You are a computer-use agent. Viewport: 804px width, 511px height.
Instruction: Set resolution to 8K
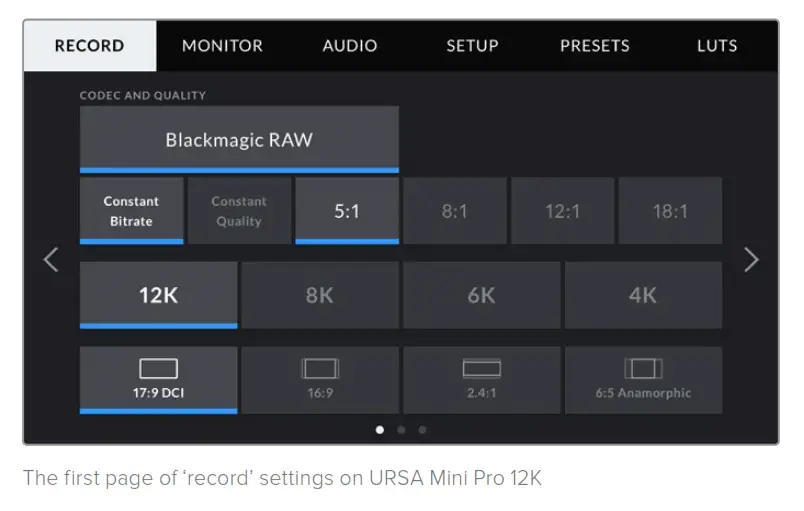320,295
